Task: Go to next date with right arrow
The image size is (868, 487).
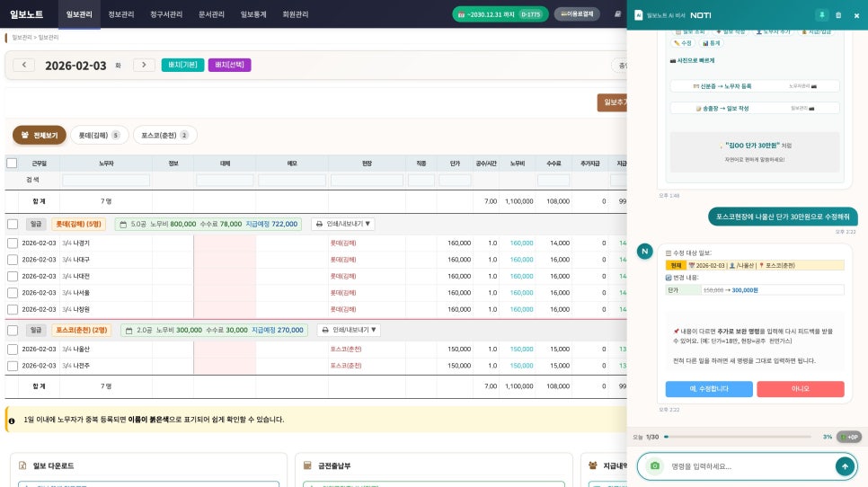Action: 144,66
